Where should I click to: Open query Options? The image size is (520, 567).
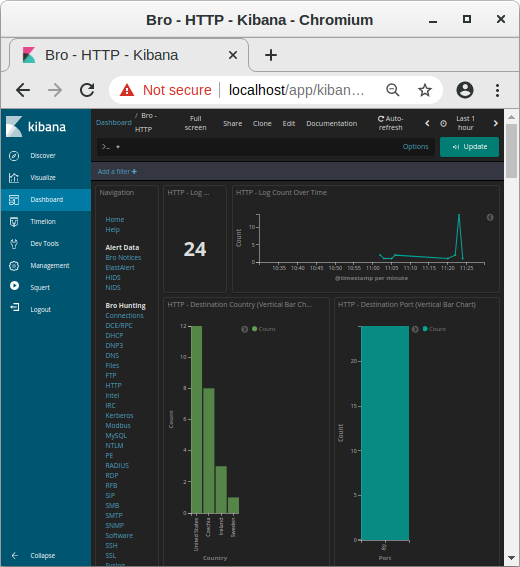pyautogui.click(x=415, y=147)
